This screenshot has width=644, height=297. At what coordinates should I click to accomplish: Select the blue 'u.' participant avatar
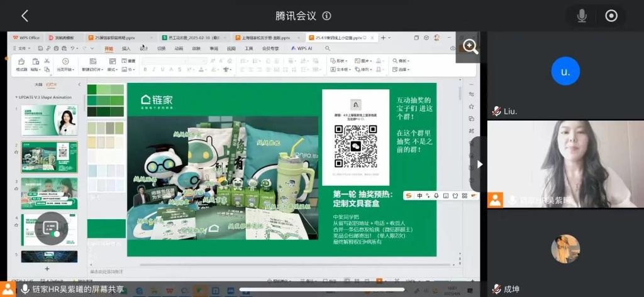pos(565,72)
